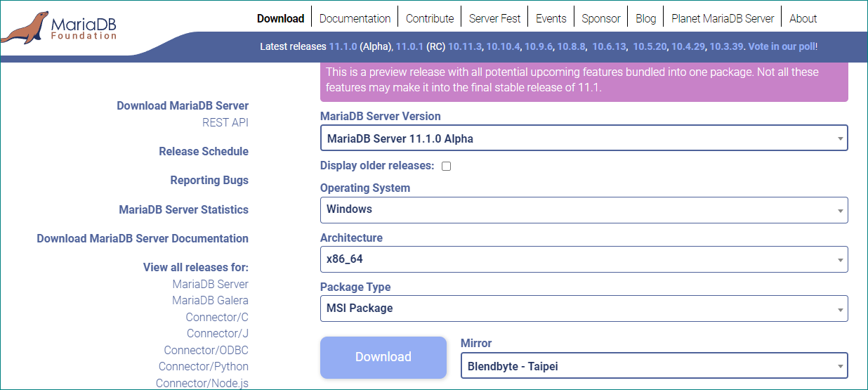
Task: Open the About menu item
Action: click(x=803, y=18)
